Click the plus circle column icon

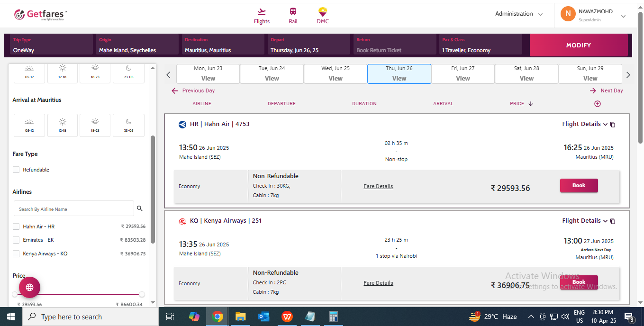click(x=597, y=104)
